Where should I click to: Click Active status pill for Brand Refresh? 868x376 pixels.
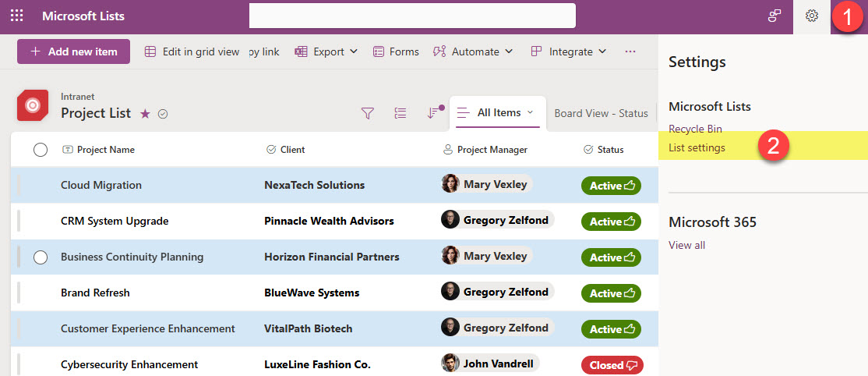point(611,293)
